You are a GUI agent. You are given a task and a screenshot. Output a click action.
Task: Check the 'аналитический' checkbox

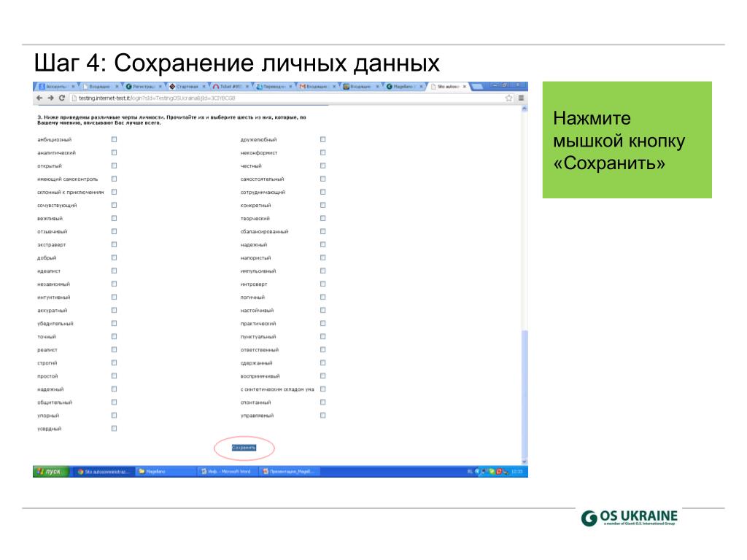(x=115, y=153)
